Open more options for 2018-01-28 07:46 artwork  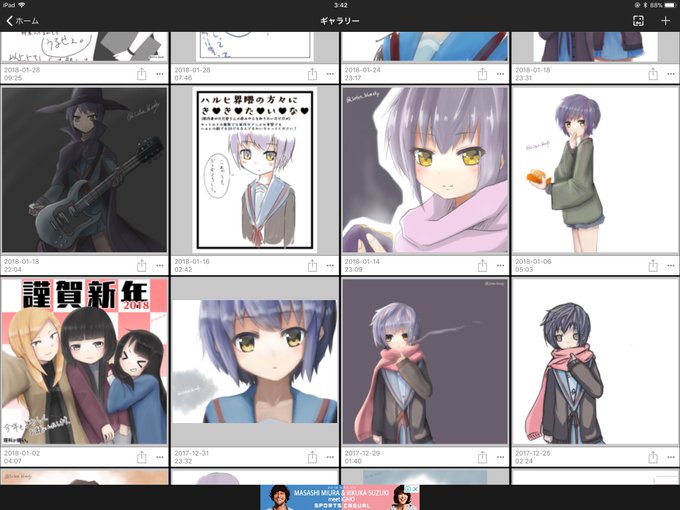click(330, 74)
